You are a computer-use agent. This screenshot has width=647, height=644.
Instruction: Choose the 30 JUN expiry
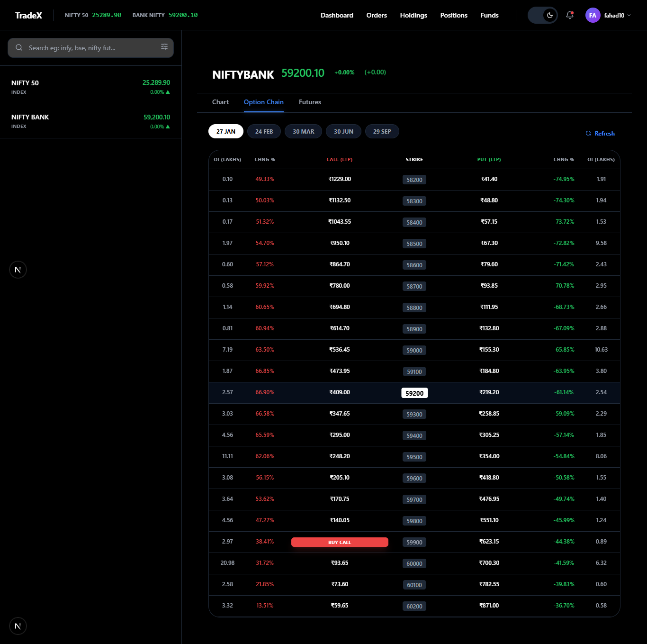pyautogui.click(x=343, y=131)
